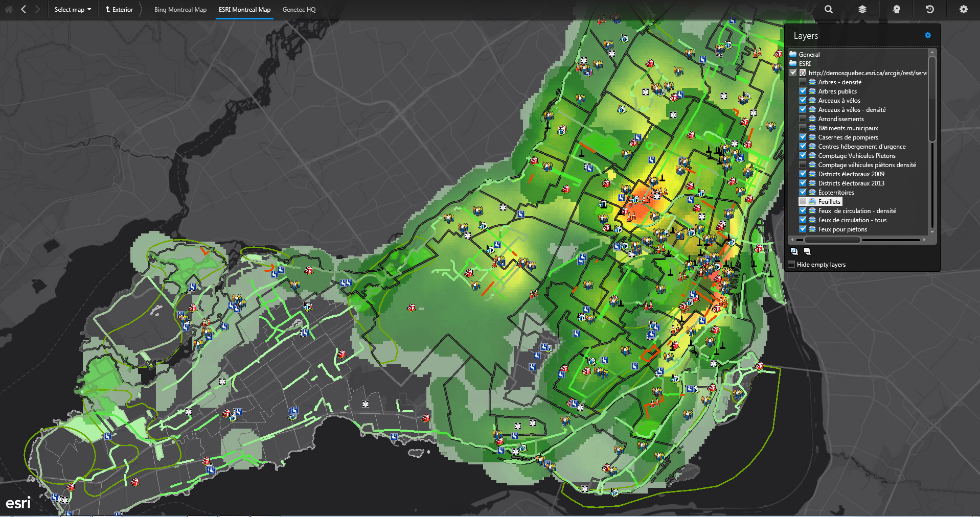Navigate forward with the right arrow
This screenshot has width=980, height=517.
coord(37,9)
